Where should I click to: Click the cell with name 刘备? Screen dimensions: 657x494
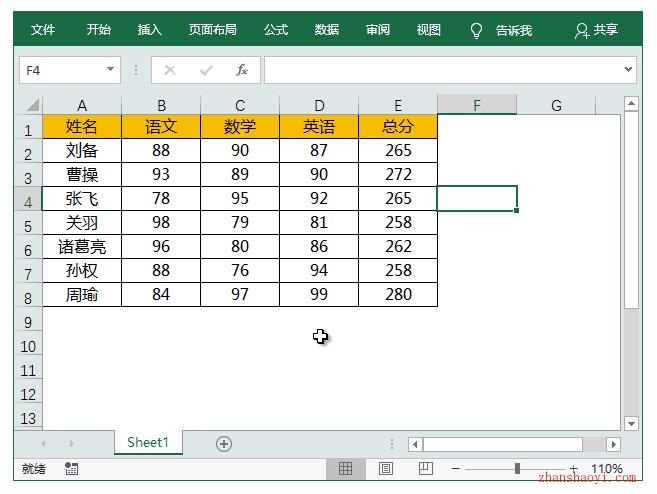(x=82, y=150)
